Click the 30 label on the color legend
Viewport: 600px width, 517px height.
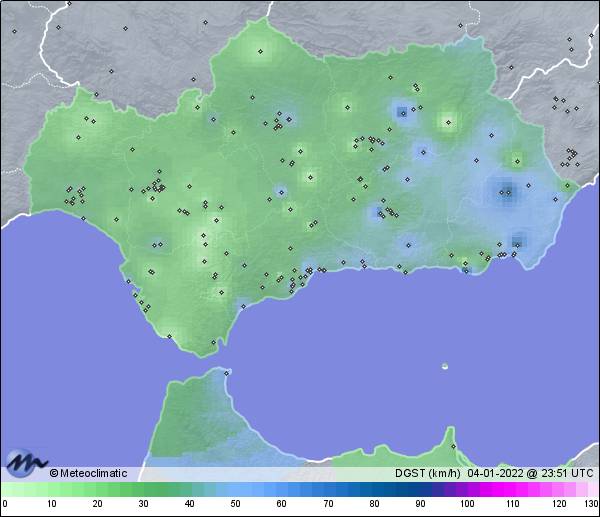click(143, 504)
